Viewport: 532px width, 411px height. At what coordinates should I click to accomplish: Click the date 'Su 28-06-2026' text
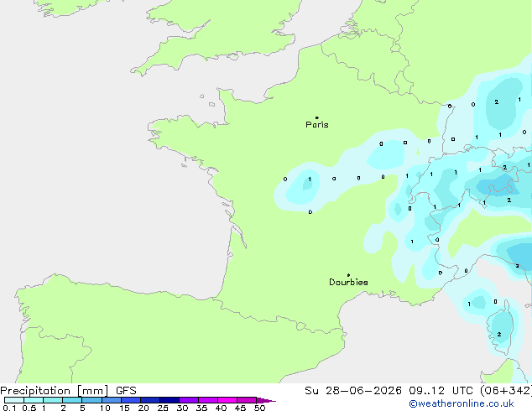point(353,391)
